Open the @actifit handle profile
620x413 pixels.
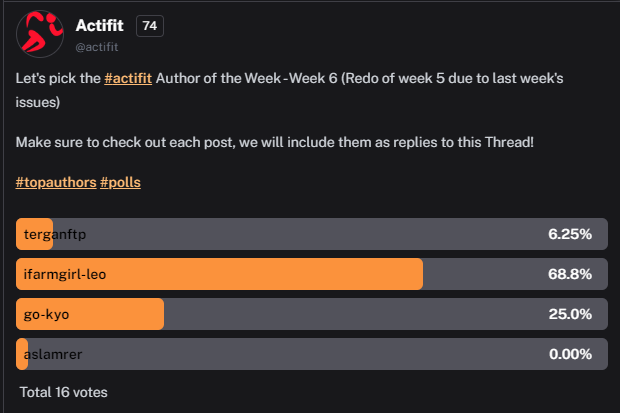point(97,47)
